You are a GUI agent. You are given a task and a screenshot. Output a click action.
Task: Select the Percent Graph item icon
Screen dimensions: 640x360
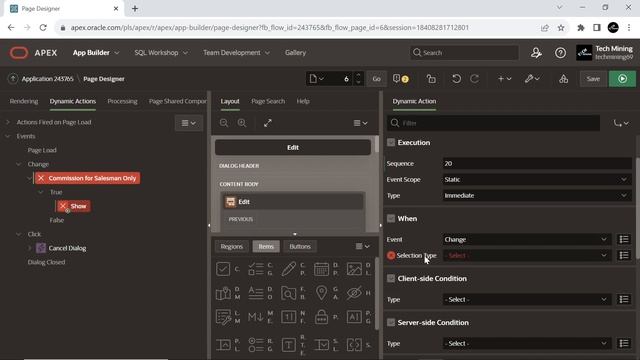[354, 317]
